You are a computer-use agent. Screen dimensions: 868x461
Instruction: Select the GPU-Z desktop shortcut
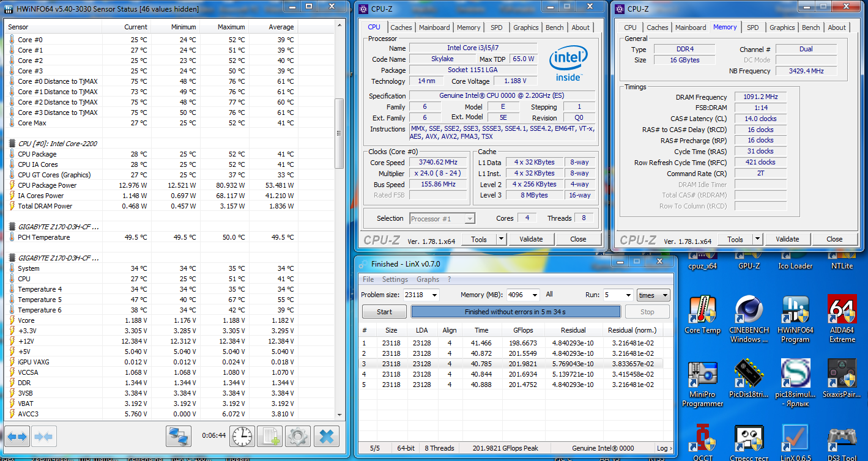tap(749, 261)
